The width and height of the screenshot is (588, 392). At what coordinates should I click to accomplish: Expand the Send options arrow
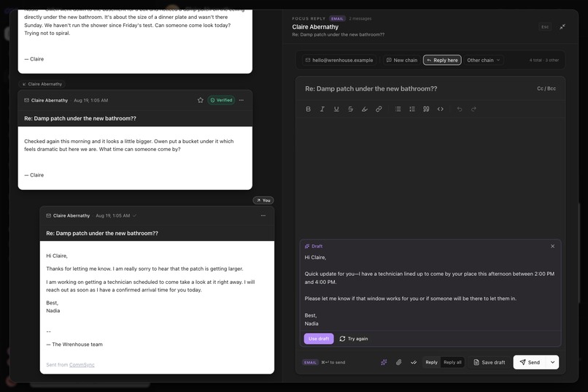pyautogui.click(x=552, y=362)
